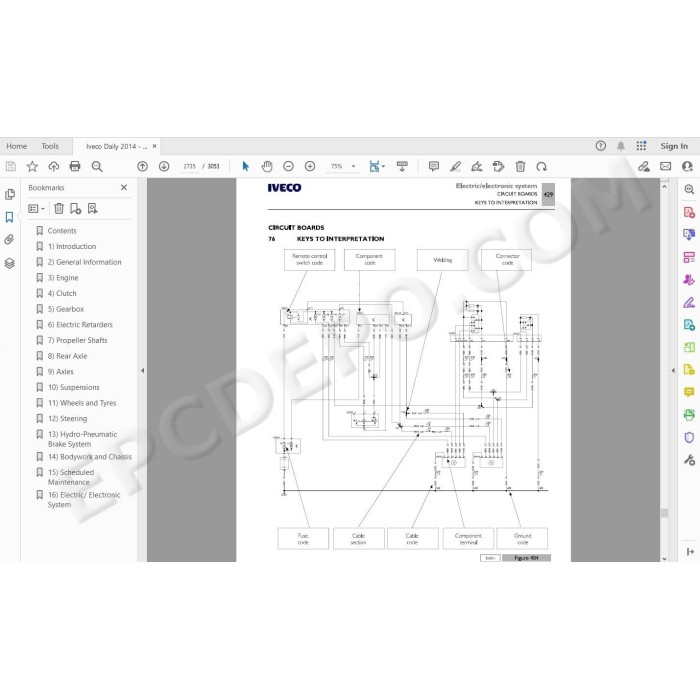Star this file as favorite
700x700 pixels.
click(32, 167)
